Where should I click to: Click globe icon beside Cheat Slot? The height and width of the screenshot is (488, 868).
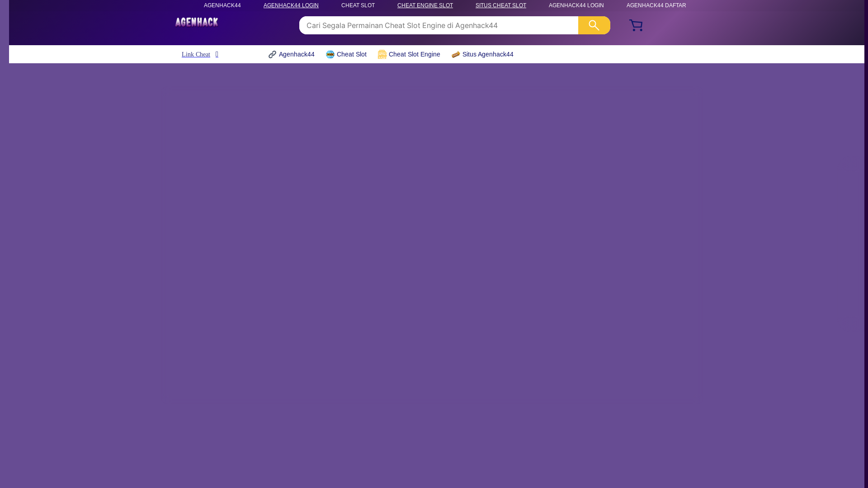point(330,54)
